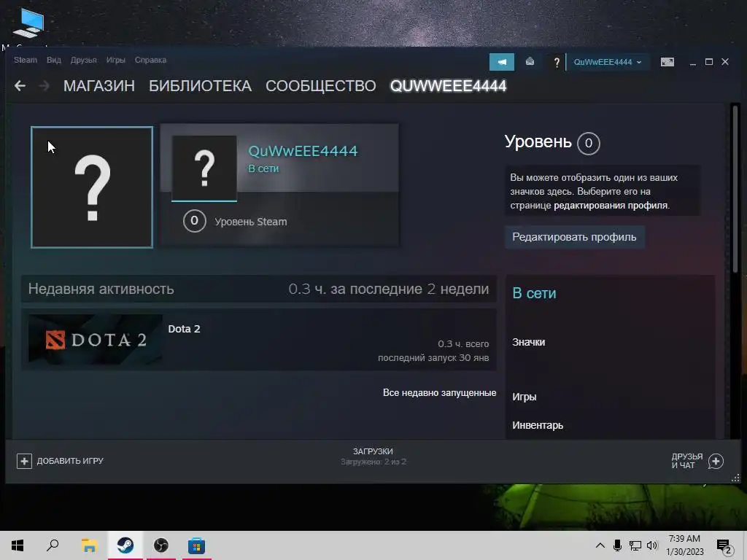Image resolution: width=747 pixels, height=560 pixels.
Task: Open the Справка menu
Action: [150, 60]
